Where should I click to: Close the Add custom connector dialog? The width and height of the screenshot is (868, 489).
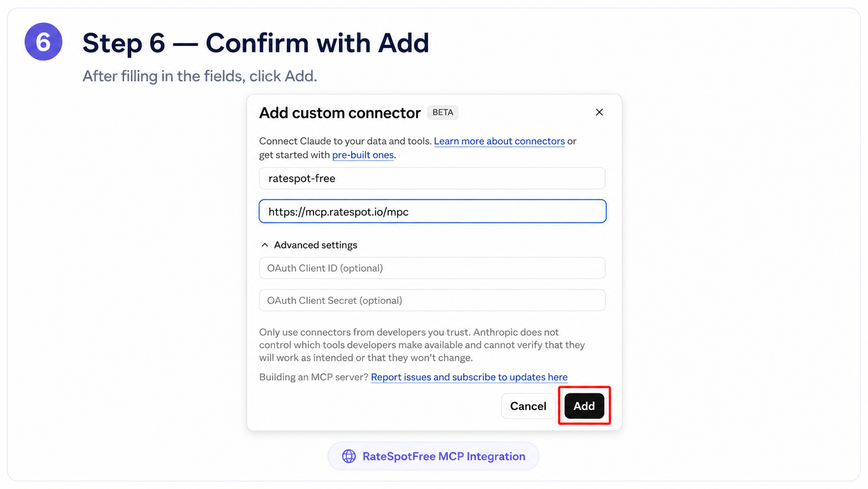pyautogui.click(x=599, y=112)
